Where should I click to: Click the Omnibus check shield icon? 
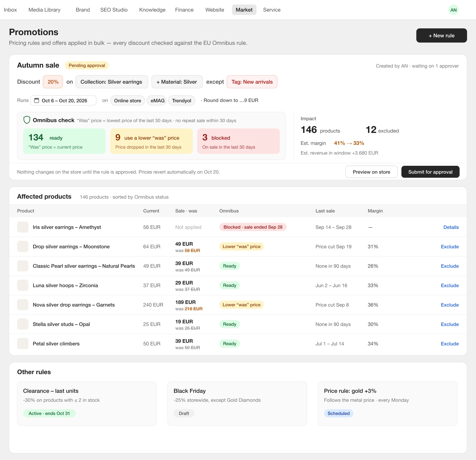tap(27, 120)
